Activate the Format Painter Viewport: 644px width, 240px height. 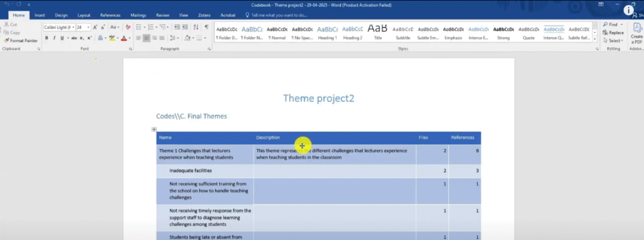pyautogui.click(x=21, y=41)
